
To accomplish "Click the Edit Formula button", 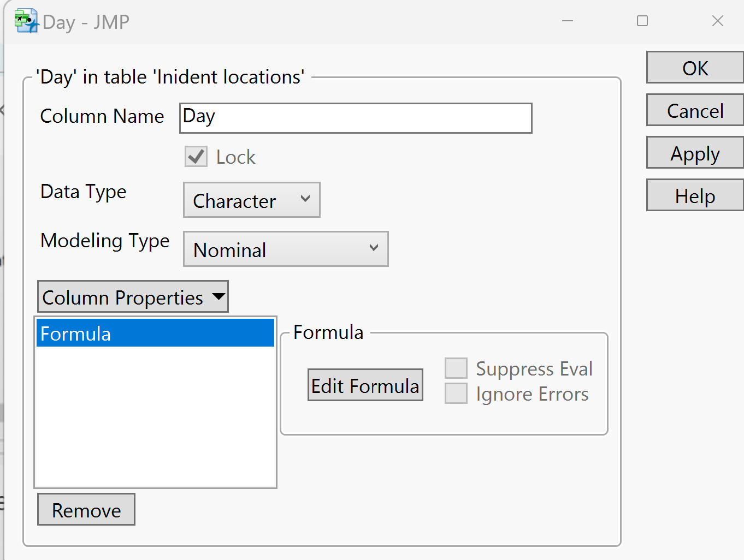I will point(365,385).
